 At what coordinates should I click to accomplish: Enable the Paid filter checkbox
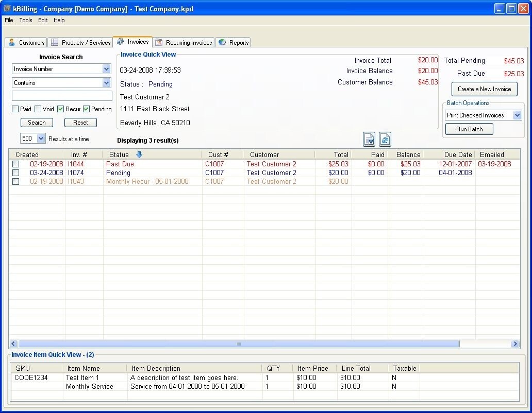pos(16,109)
